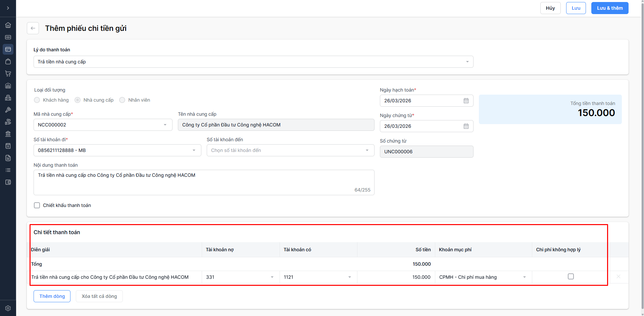Open calendar for Ngày hạch toán
The width and height of the screenshot is (644, 316).
(466, 101)
